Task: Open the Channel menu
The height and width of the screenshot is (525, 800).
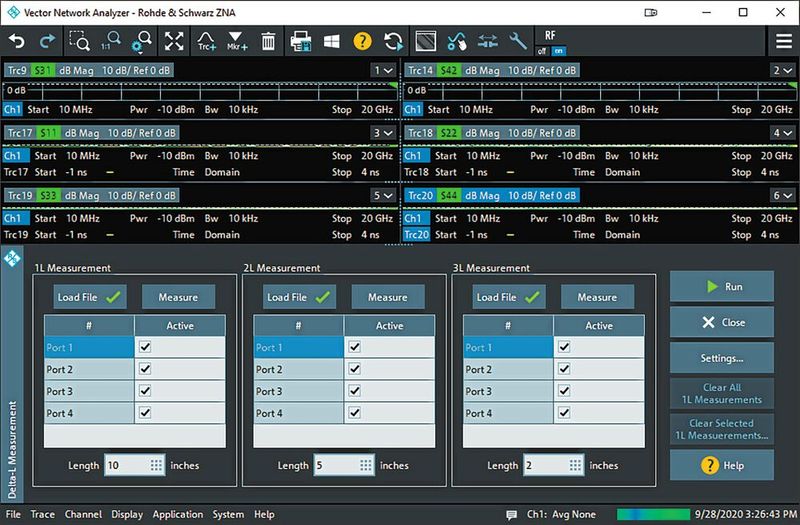Action: (x=83, y=514)
